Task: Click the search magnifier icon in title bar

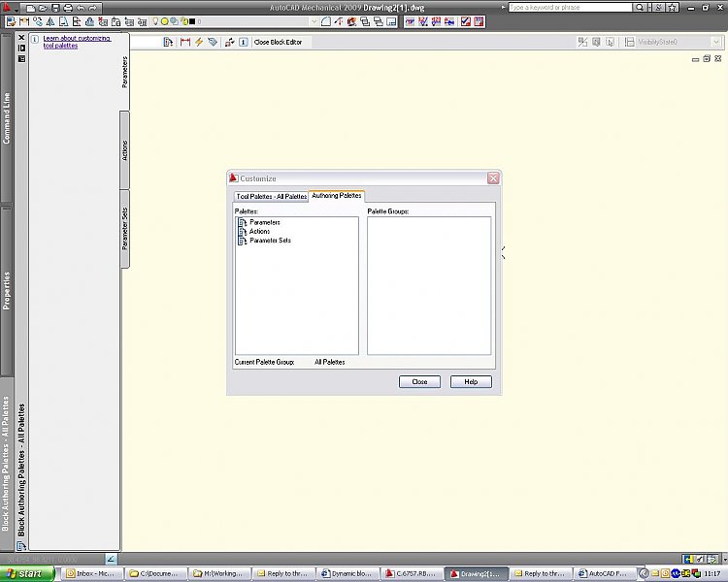Action: [640, 8]
